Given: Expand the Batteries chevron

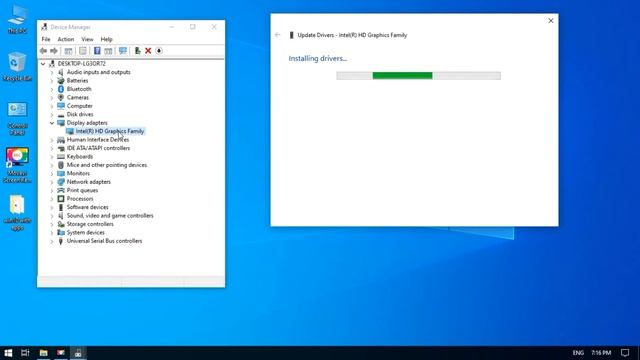Looking at the screenshot, I should pos(52,81).
